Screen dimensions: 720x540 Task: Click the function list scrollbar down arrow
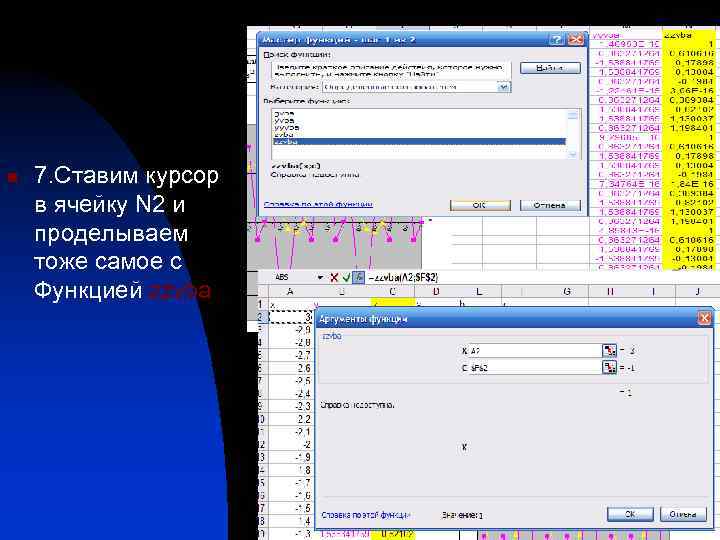point(573,154)
